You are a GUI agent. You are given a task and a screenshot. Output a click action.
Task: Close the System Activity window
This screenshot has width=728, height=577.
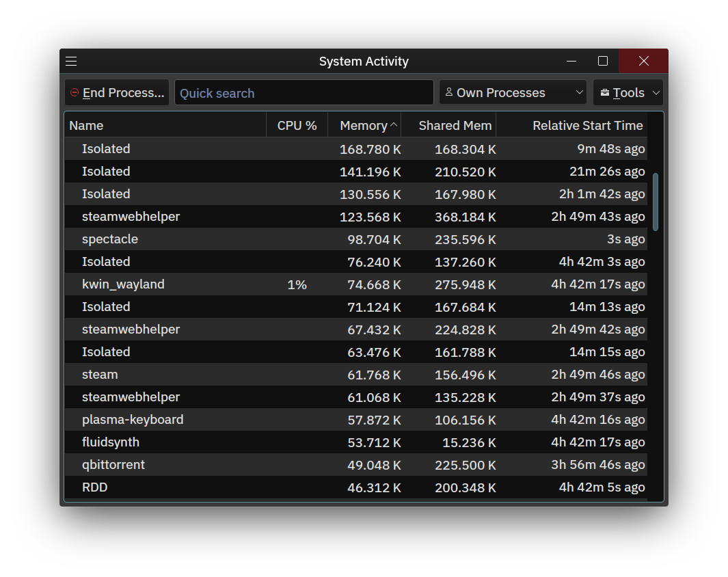pyautogui.click(x=643, y=62)
